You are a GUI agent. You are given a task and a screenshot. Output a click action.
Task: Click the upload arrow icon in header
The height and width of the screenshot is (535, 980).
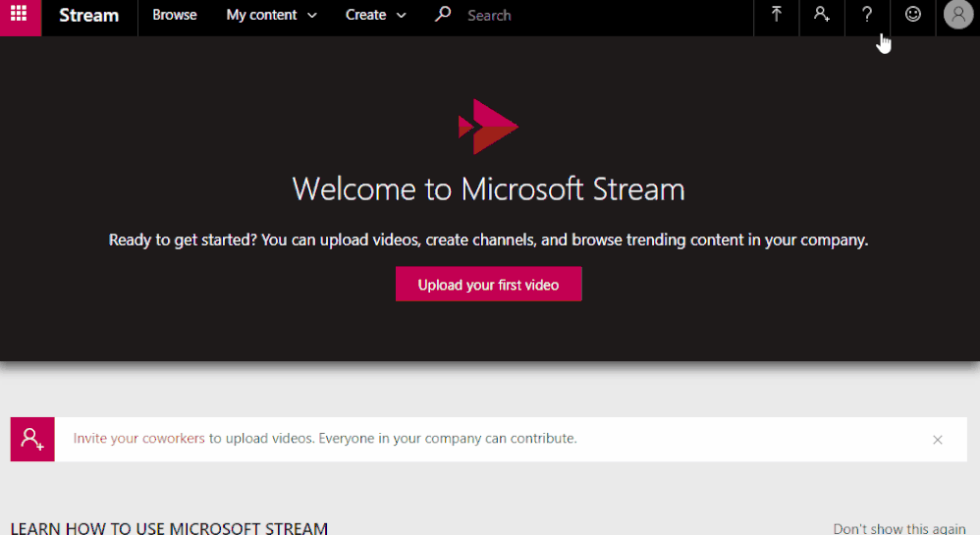(777, 15)
